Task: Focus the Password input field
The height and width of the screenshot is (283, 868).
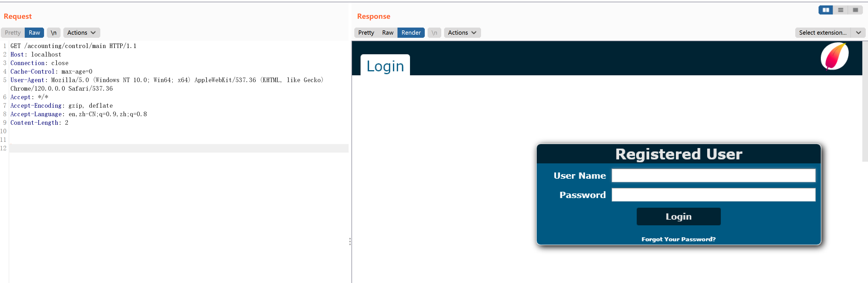Action: (x=713, y=195)
